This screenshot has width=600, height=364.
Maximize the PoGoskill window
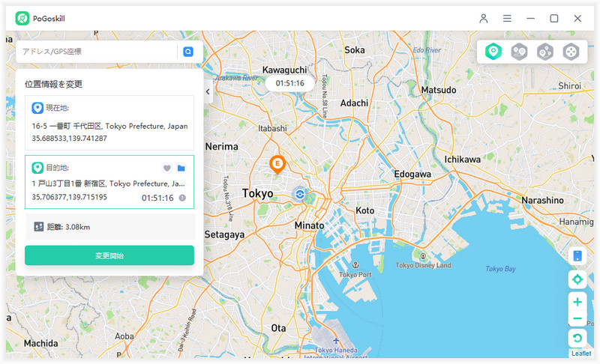click(553, 18)
